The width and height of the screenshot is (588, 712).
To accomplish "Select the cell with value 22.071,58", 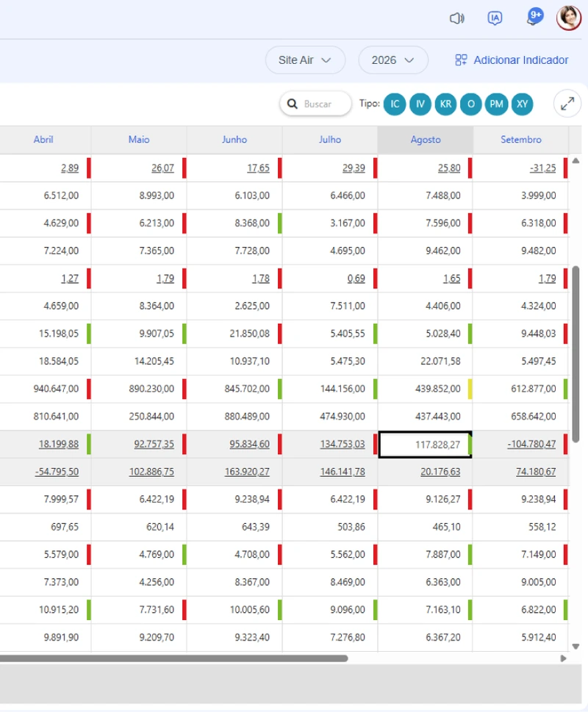I will point(425,362).
